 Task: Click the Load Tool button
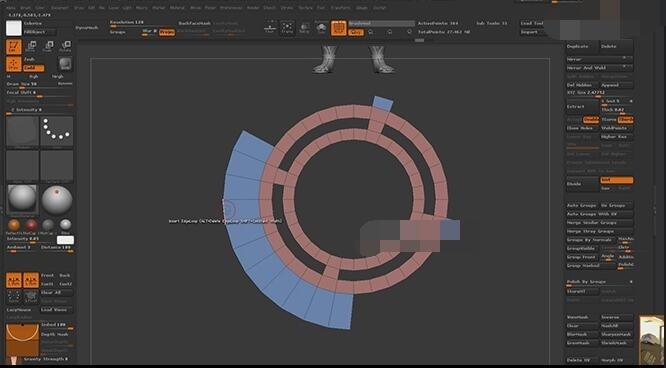pyautogui.click(x=533, y=23)
